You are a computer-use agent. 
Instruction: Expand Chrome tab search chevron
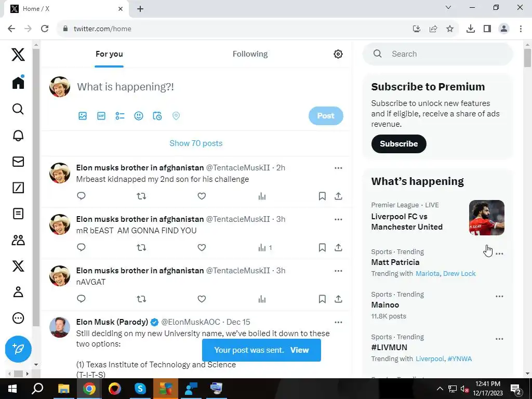coord(448,7)
